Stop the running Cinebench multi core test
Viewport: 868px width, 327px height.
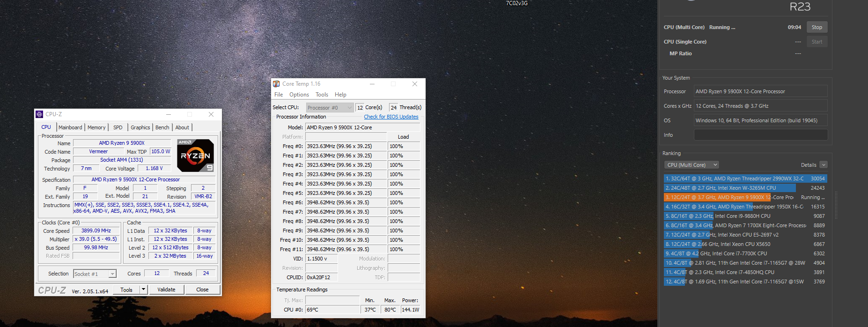point(817,27)
